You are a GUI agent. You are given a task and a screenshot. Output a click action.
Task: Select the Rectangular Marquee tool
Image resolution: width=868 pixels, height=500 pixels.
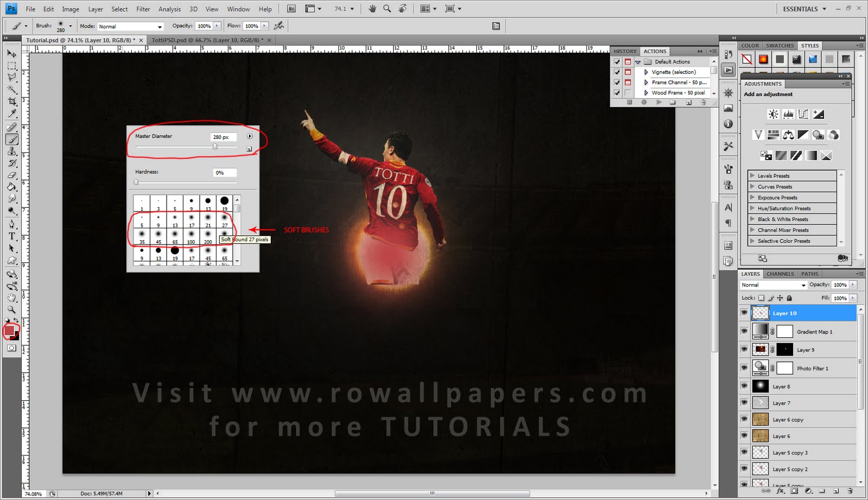(11, 66)
